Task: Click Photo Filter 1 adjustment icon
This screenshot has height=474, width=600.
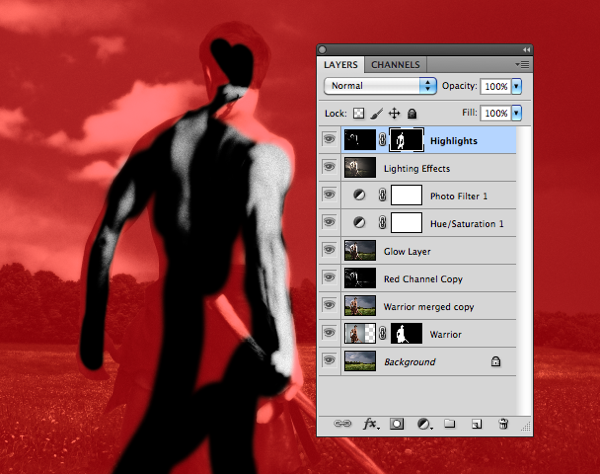Action: [x=359, y=195]
